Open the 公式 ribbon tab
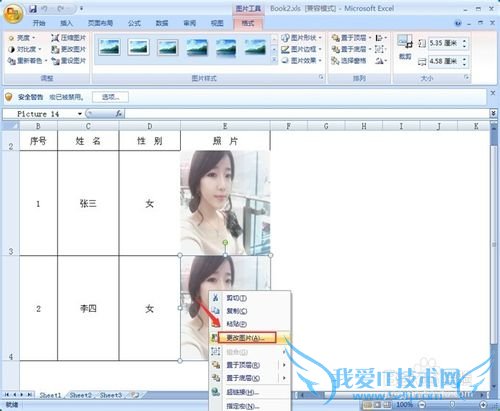Screen dimensions: 500x411 click(134, 23)
